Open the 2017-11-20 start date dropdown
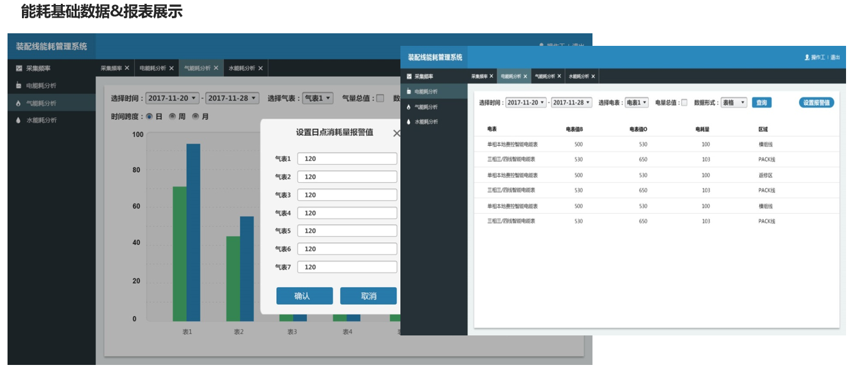 pos(526,102)
